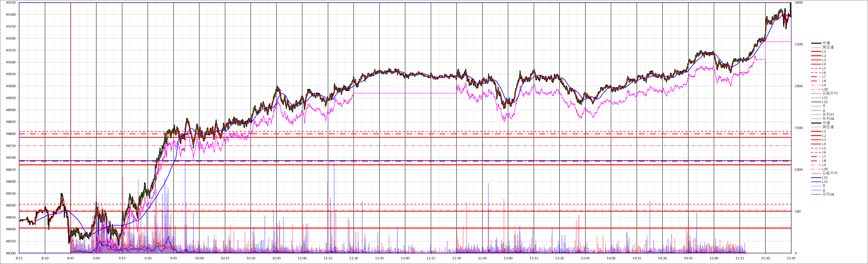Click the 系列38 legend entry

[828, 119]
